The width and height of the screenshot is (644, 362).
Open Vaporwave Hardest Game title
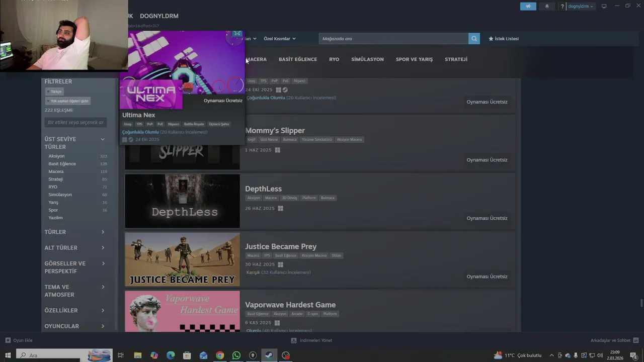pyautogui.click(x=290, y=305)
